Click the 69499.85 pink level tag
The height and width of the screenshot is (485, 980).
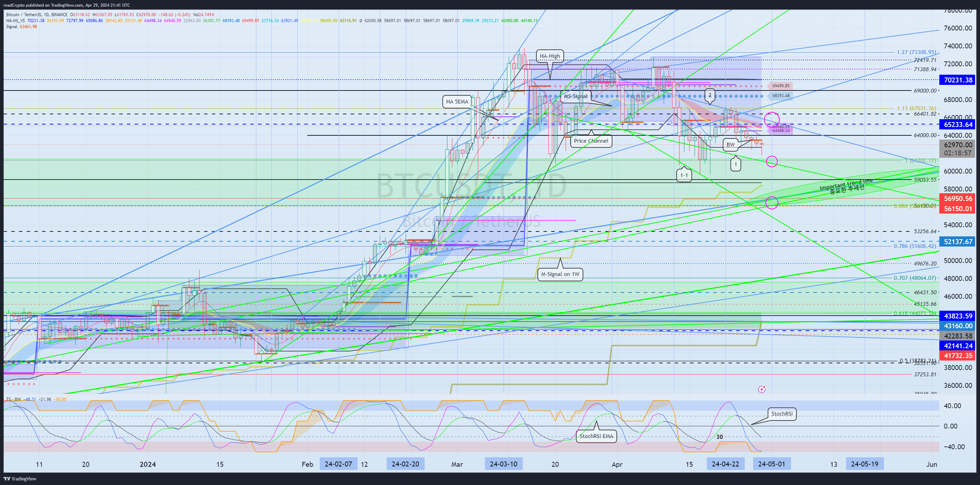click(x=780, y=86)
